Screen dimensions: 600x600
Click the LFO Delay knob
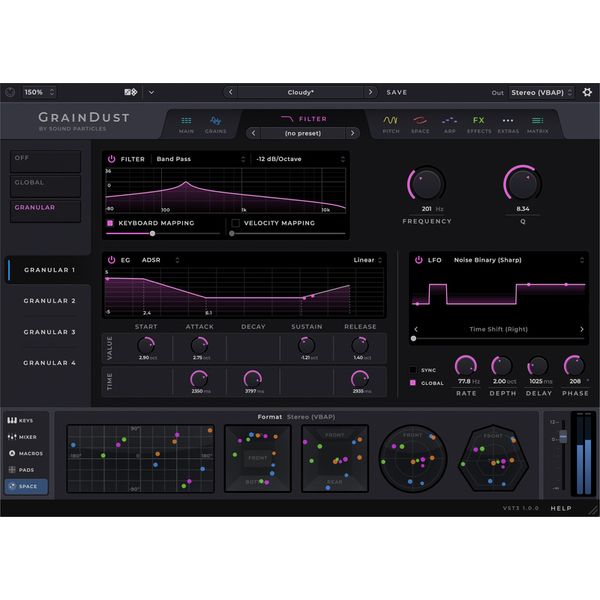[538, 366]
